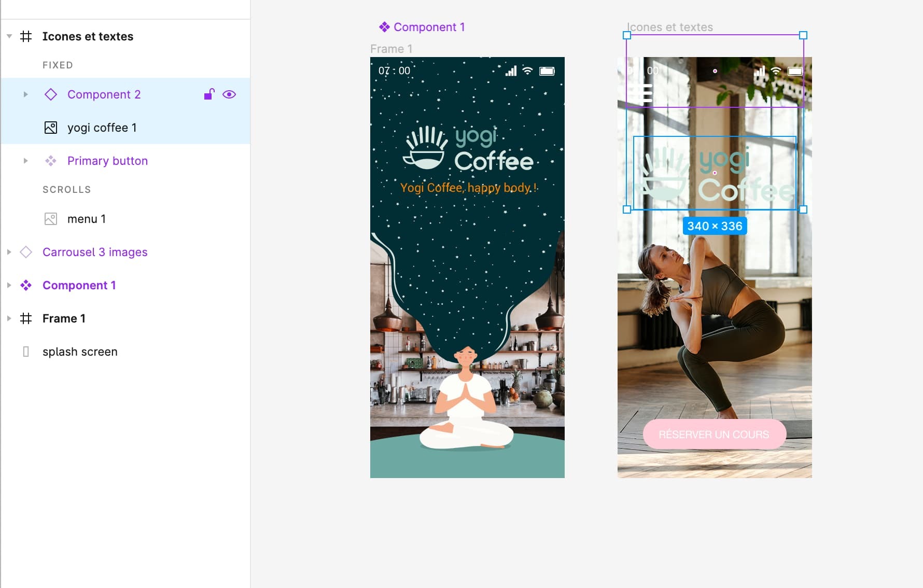923x588 pixels.
Task: Select the Icones et textes layer name
Action: click(x=88, y=36)
